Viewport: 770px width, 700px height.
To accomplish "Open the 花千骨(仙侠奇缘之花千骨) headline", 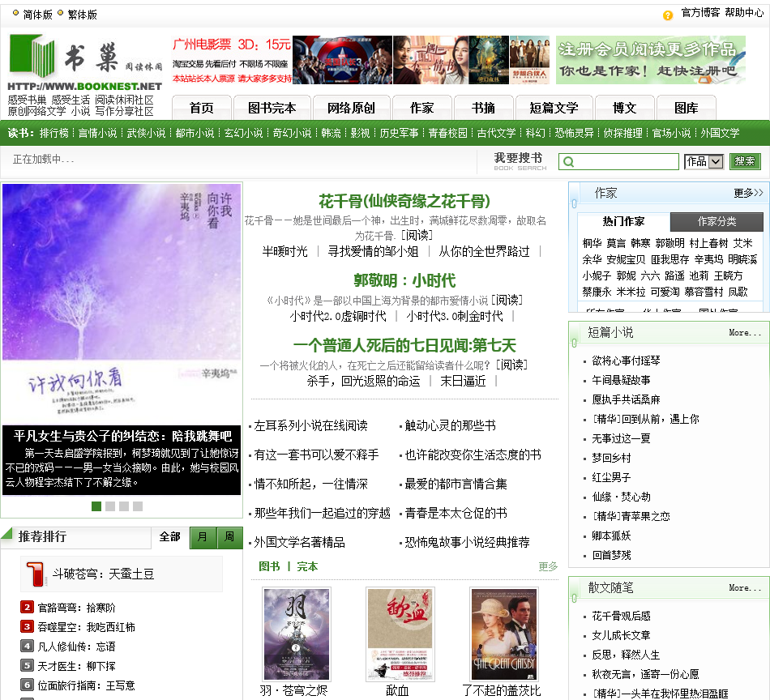I will pos(404,201).
